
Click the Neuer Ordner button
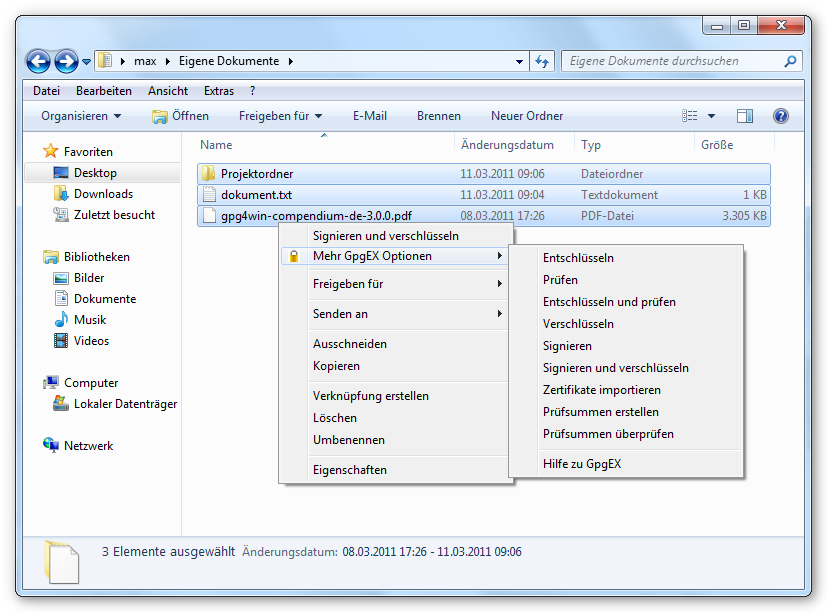pos(526,116)
